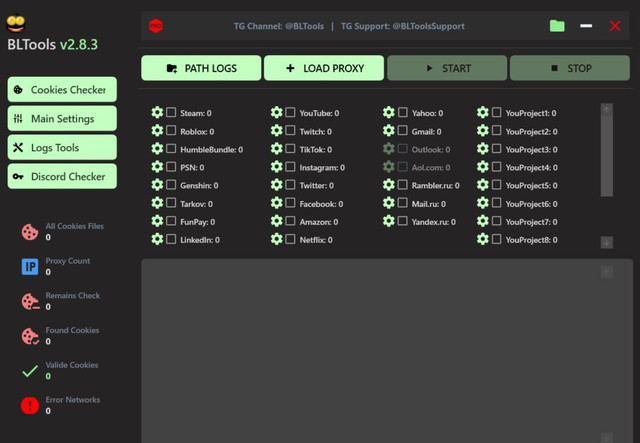
Task: Open gear settings for Mail.ru
Action: click(x=389, y=203)
